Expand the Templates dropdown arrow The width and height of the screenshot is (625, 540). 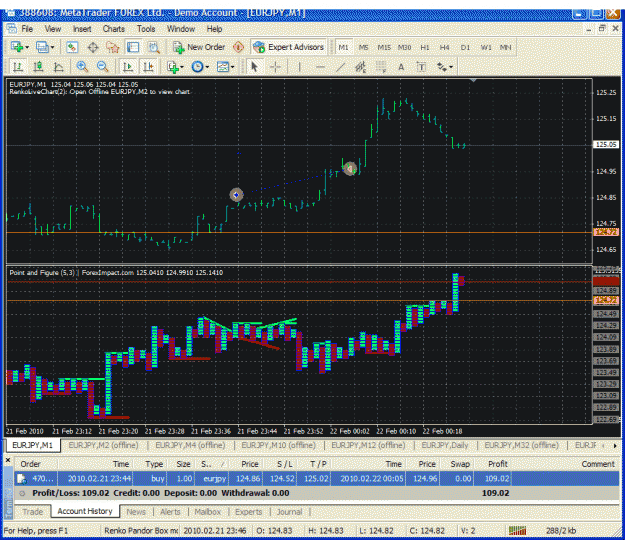232,67
